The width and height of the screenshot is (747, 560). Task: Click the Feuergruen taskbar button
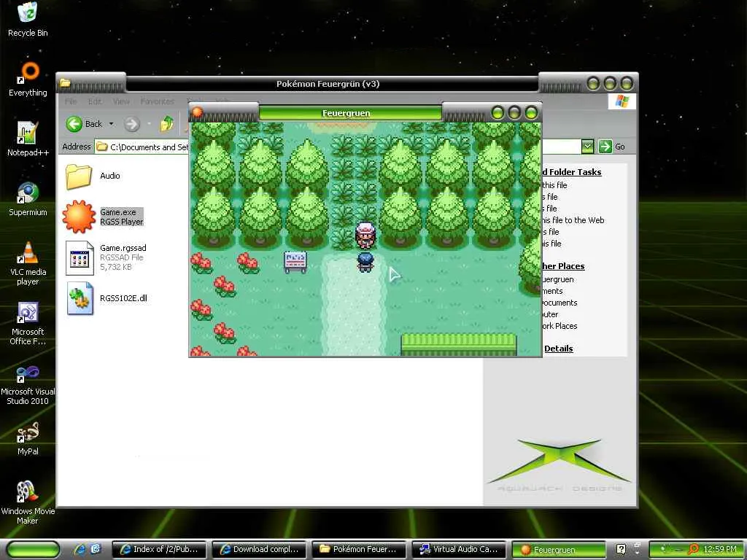pyautogui.click(x=558, y=550)
